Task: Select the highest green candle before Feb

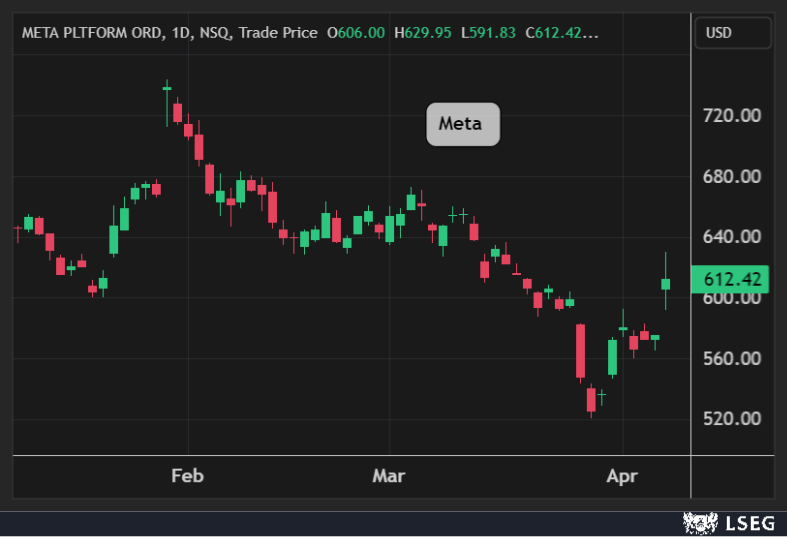Action: point(167,89)
